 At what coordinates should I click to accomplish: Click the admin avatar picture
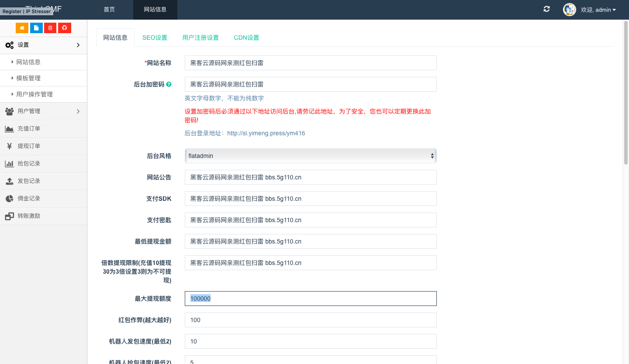tap(569, 10)
